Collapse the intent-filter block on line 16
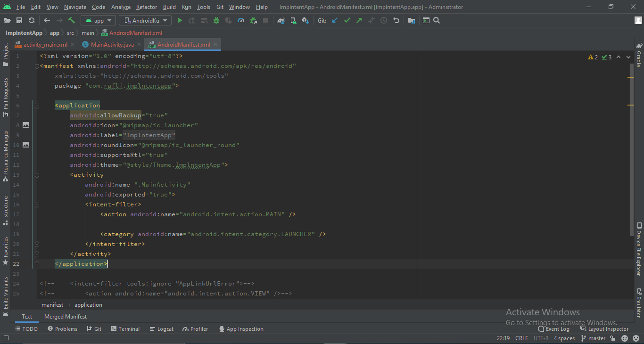644x344 pixels. click(37, 205)
